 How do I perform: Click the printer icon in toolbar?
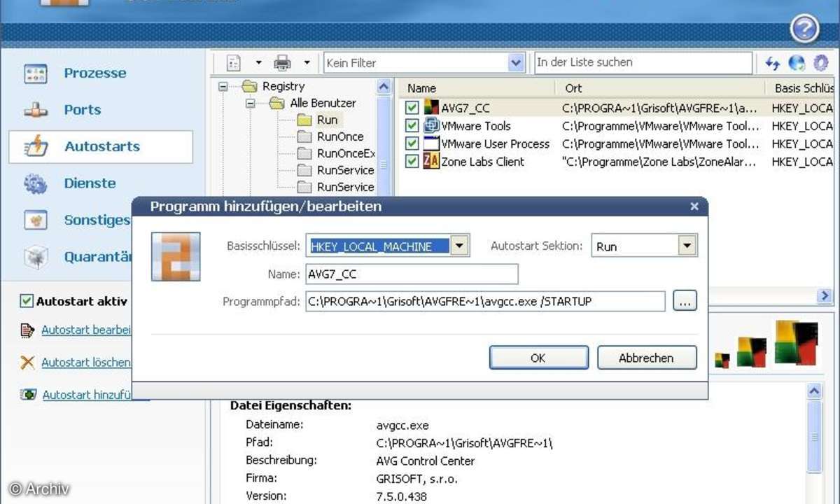point(282,63)
